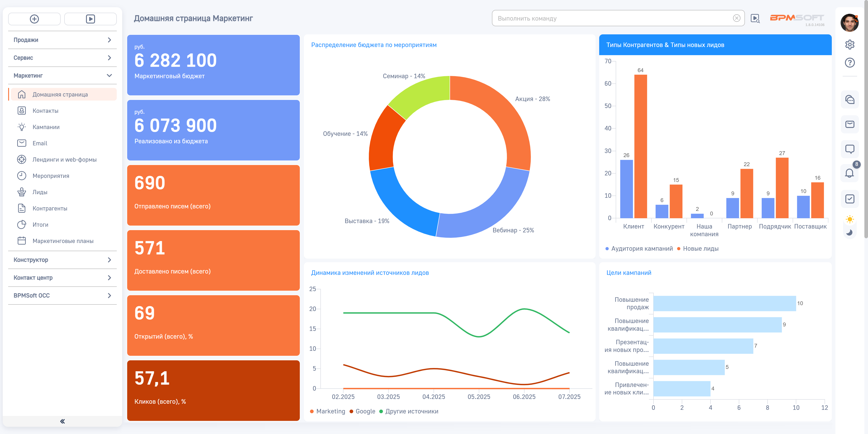Expand the Продажи section
This screenshot has width=868, height=434.
click(62, 40)
